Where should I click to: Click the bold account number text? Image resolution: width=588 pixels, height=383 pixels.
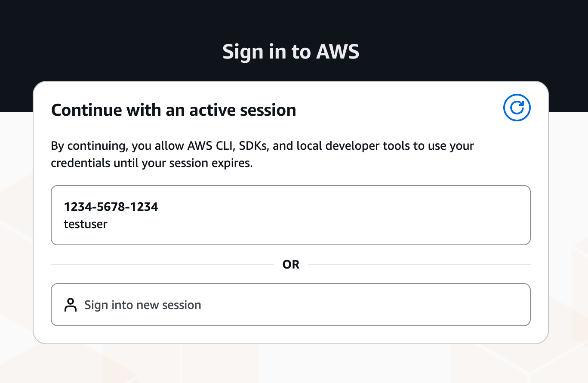point(111,207)
